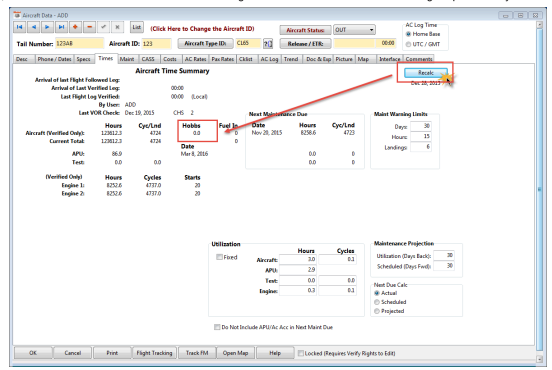Click the aircraft type CL65 field

[248, 43]
